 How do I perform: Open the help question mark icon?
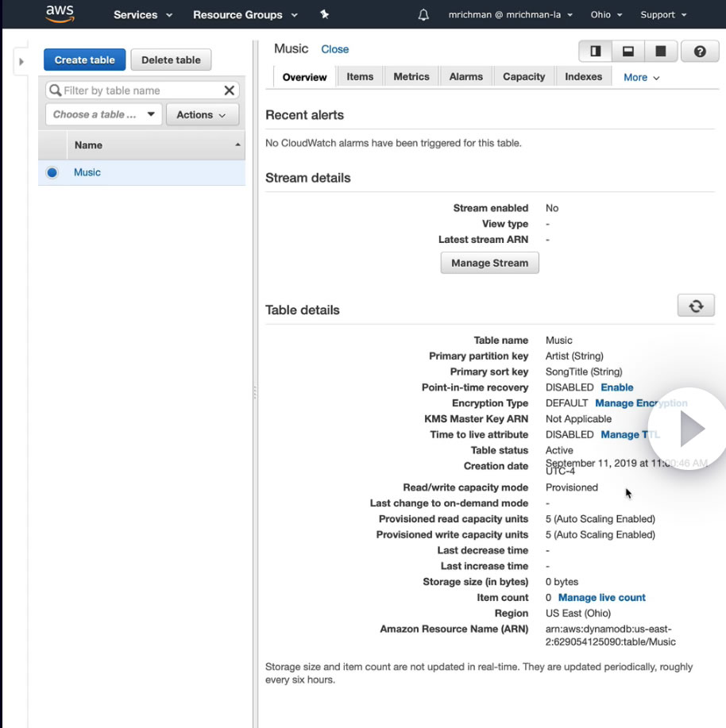pyautogui.click(x=700, y=51)
